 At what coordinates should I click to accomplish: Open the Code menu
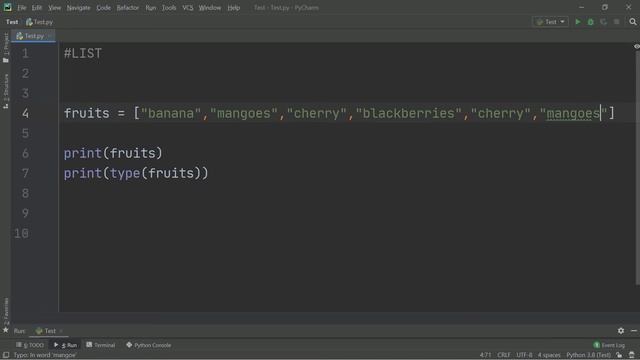[x=103, y=8]
